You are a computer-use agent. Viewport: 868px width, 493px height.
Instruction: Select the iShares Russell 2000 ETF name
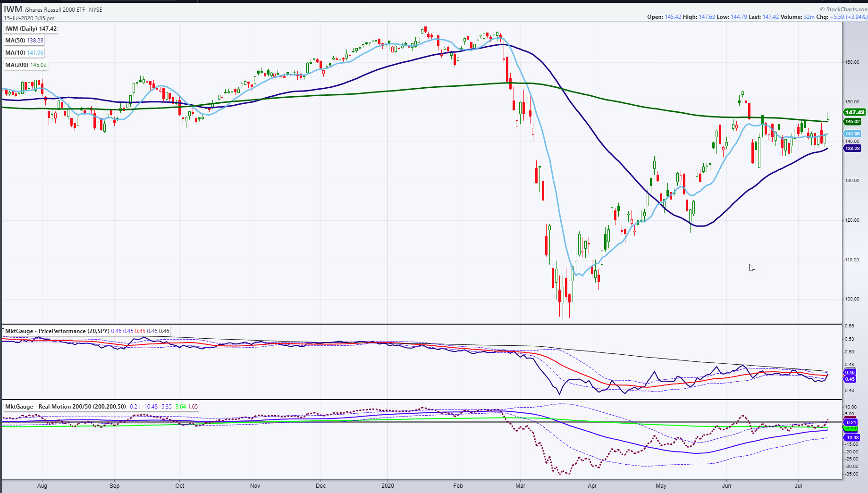pyautogui.click(x=55, y=10)
